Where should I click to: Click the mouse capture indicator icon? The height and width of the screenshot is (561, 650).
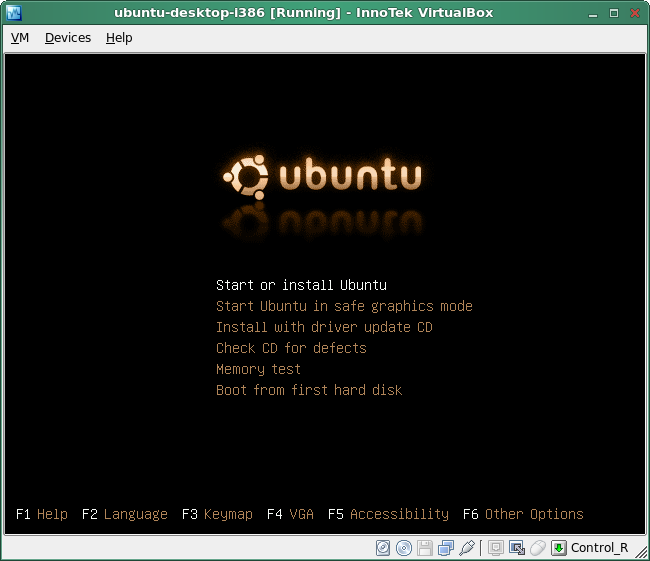coord(538,547)
